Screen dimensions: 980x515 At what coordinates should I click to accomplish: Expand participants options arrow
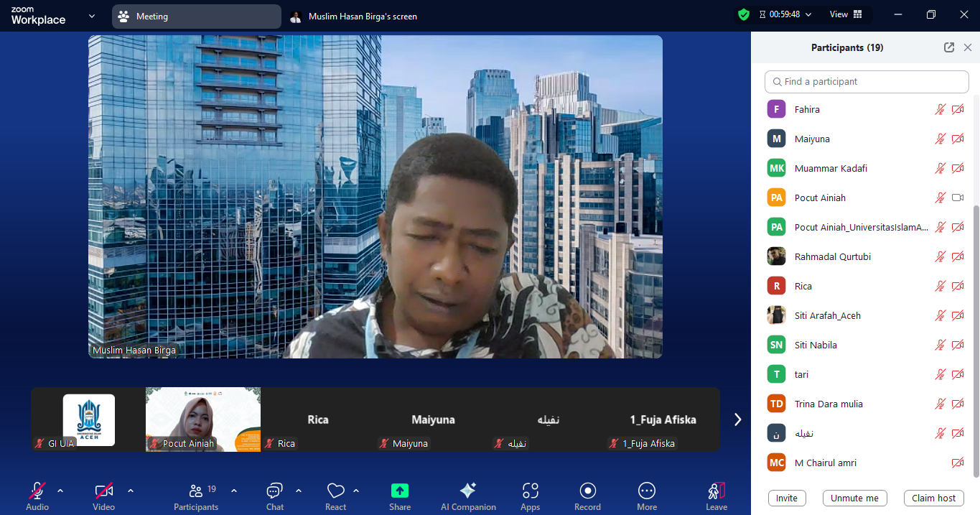(234, 491)
